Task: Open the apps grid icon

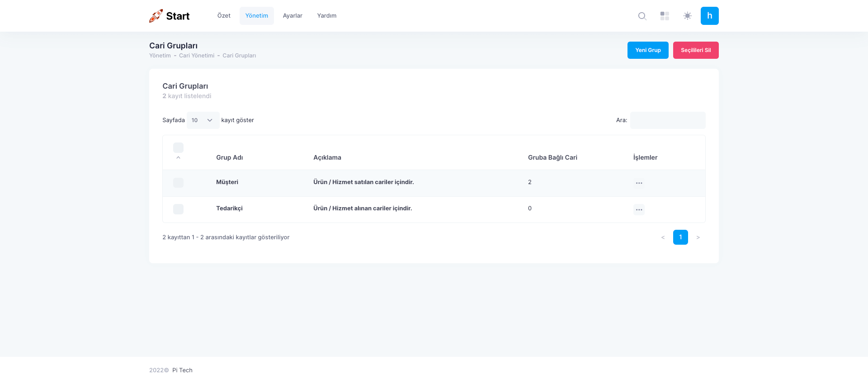Action: 665,16
